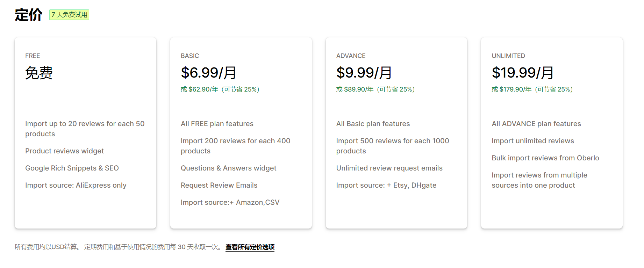
Task: Click the Request Review Emails feature
Action: (x=219, y=185)
